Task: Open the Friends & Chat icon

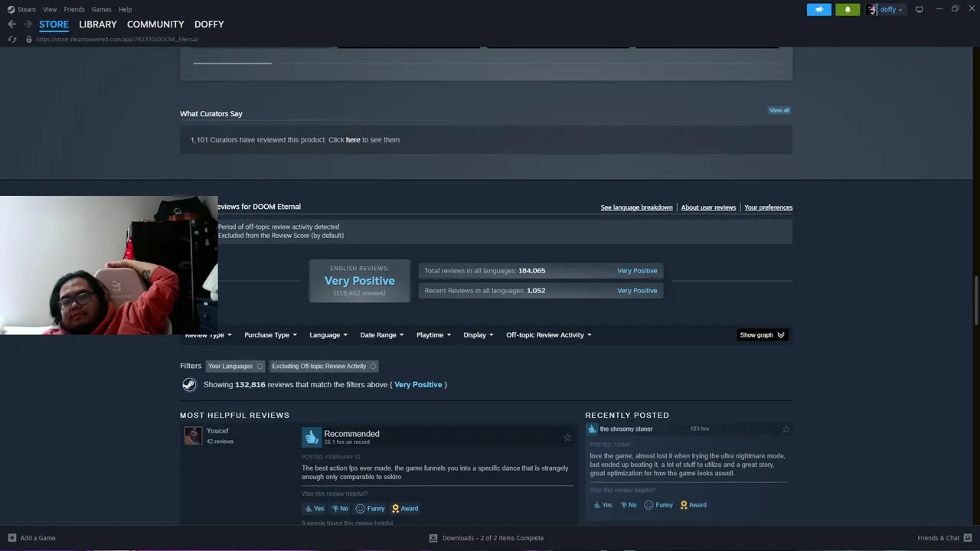Action: (x=968, y=538)
